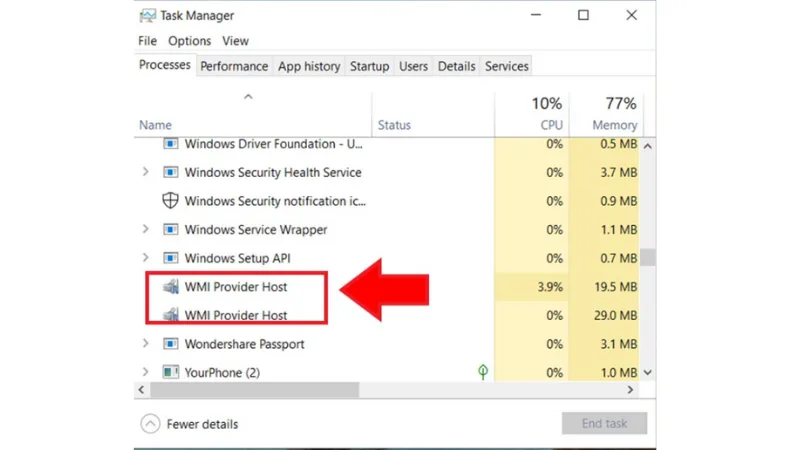Click the 1.1 MB memory value
The image size is (800, 450).
point(618,230)
